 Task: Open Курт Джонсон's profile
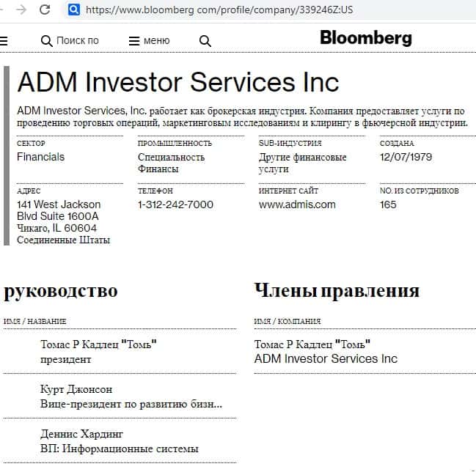tap(76, 389)
